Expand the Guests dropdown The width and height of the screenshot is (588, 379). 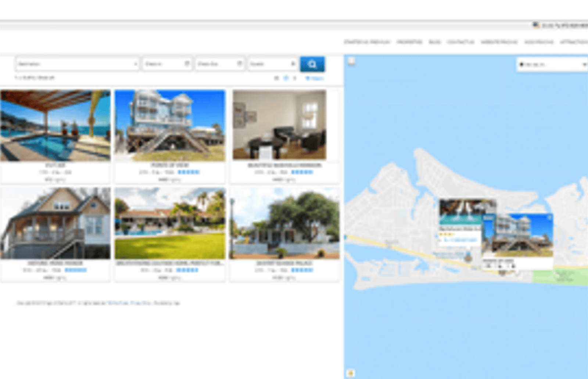coord(272,64)
